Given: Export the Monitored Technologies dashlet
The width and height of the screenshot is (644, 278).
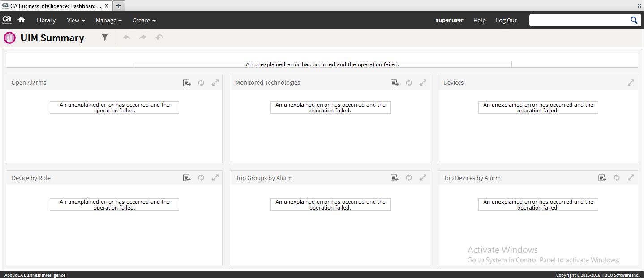Looking at the screenshot, I should (x=395, y=83).
